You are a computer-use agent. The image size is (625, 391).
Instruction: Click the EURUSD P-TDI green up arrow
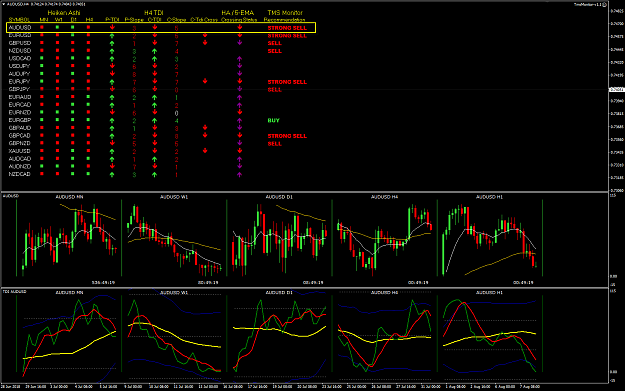click(112, 35)
